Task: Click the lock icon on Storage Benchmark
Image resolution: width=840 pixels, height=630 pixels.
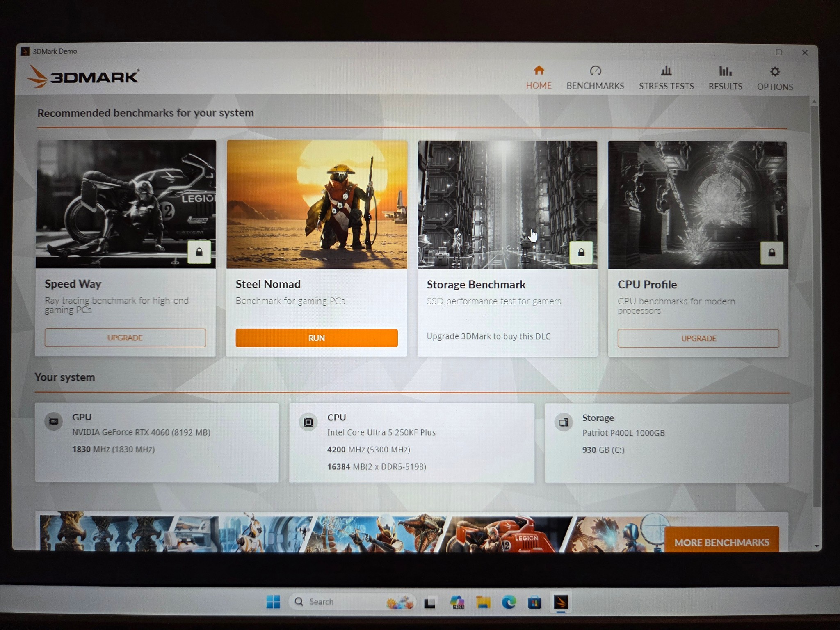Action: coord(581,252)
